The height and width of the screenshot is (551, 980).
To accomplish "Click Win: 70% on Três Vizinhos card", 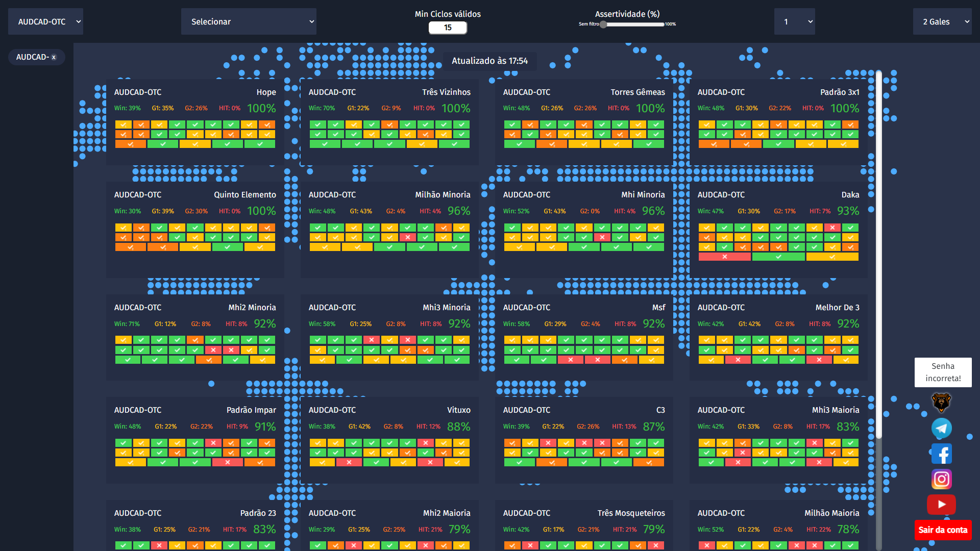I will coord(322,108).
